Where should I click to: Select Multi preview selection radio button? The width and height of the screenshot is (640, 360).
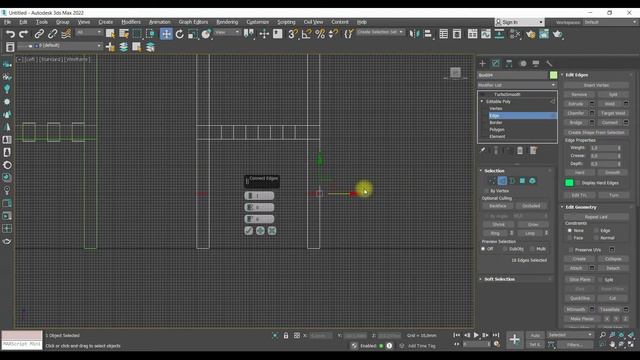[x=532, y=249]
